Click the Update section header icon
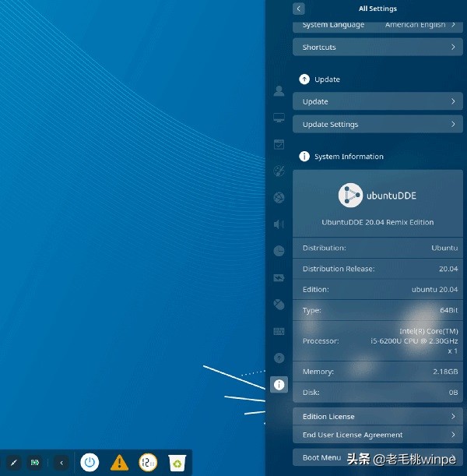Image resolution: width=467 pixels, height=476 pixels. 304,79
